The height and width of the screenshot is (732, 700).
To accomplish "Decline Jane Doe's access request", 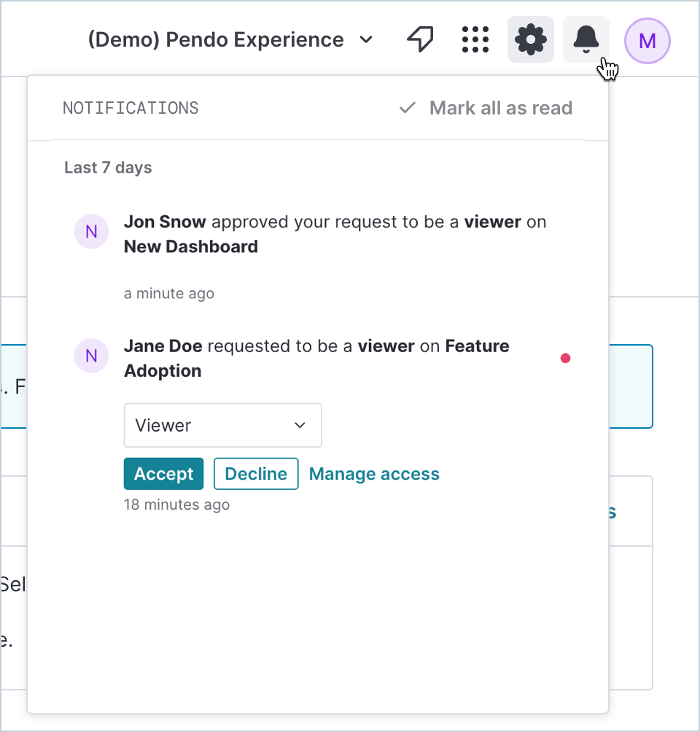I will (256, 474).
